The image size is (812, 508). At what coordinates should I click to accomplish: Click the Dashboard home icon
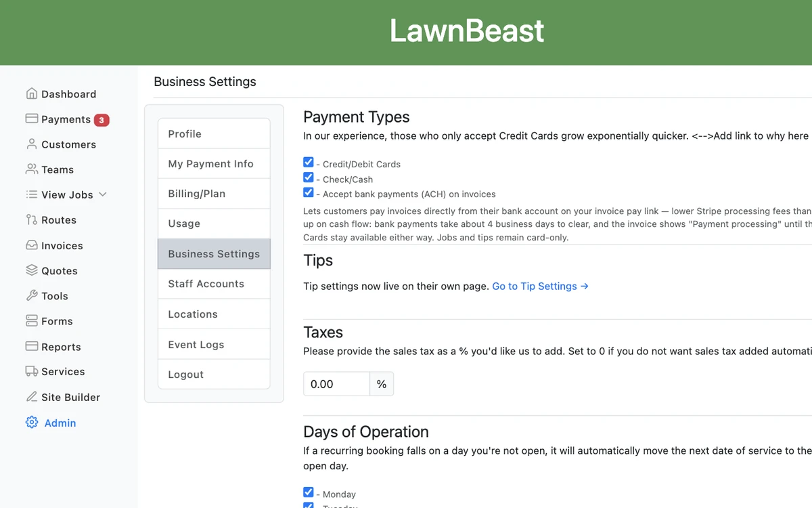pyautogui.click(x=31, y=93)
